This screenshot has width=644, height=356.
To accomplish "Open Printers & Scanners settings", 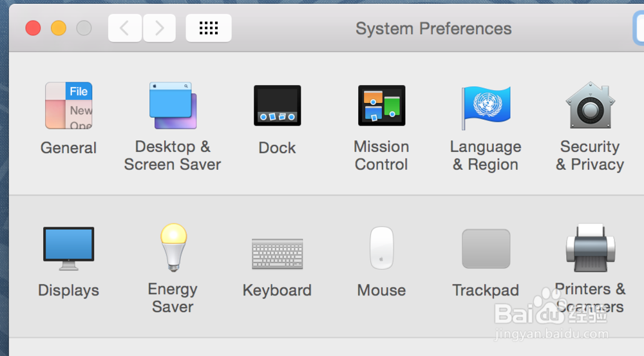I will (x=590, y=248).
